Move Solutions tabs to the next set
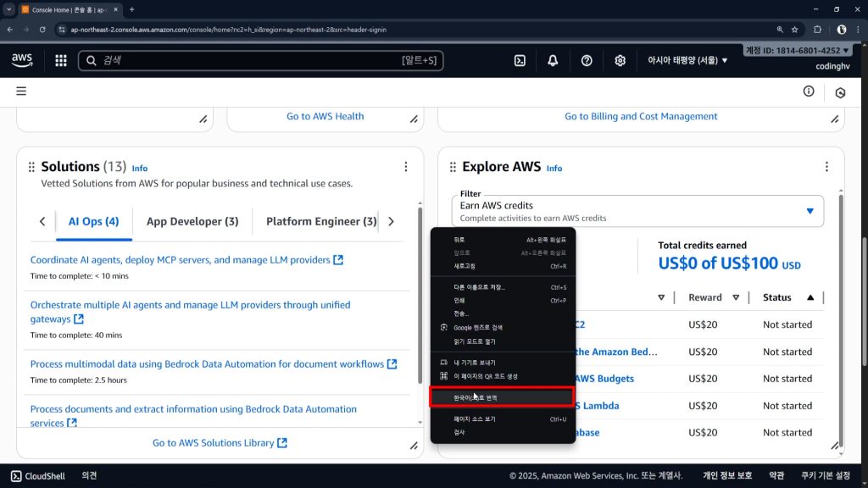The image size is (868, 488). 391,221
